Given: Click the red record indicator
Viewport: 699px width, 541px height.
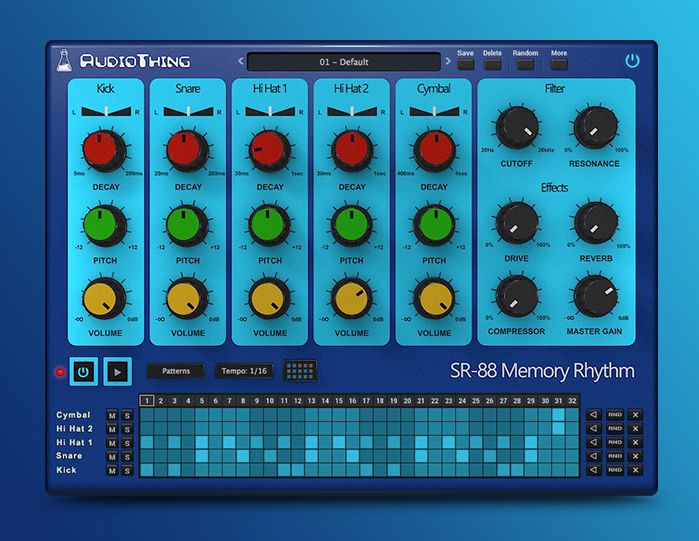Looking at the screenshot, I should click(x=59, y=372).
